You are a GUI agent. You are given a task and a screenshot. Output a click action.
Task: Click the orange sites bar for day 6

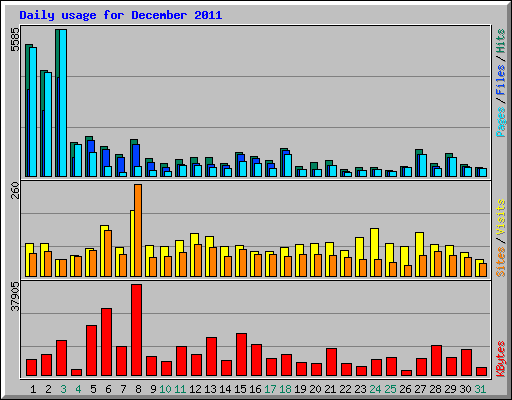point(108,253)
